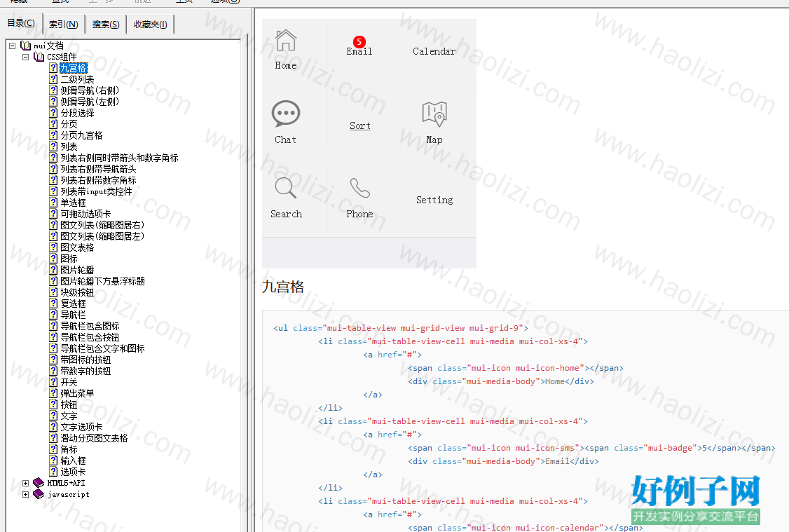Open the 图文列表(缩略图居左) topic

click(x=102, y=236)
